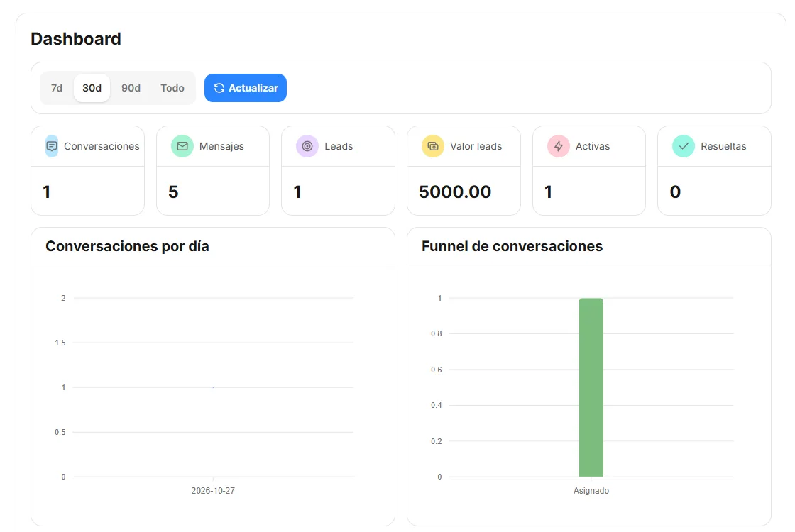
Task: Click the Dashboard heading
Action: 76,39
